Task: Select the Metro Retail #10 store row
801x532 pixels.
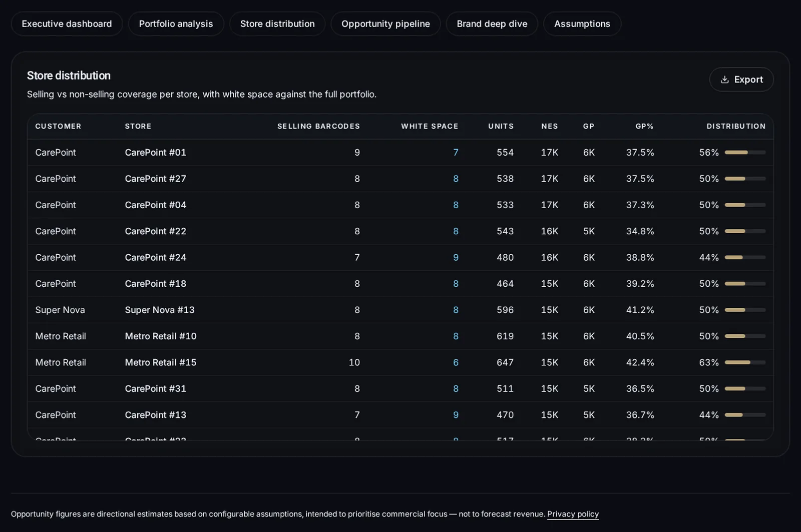Action: click(x=400, y=336)
